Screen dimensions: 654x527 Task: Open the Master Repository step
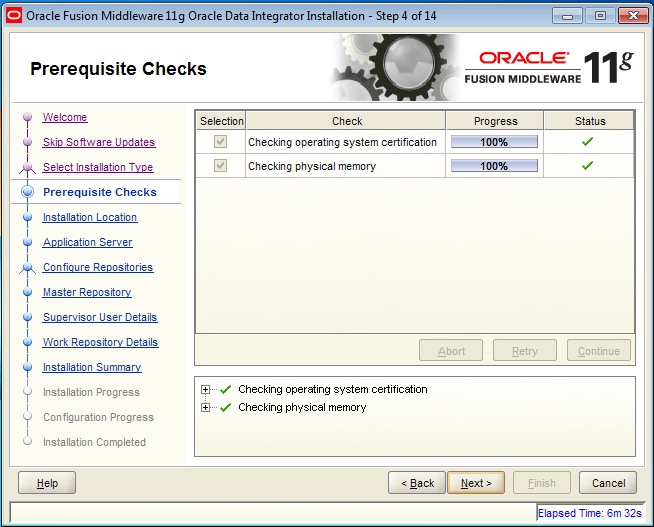tap(87, 292)
